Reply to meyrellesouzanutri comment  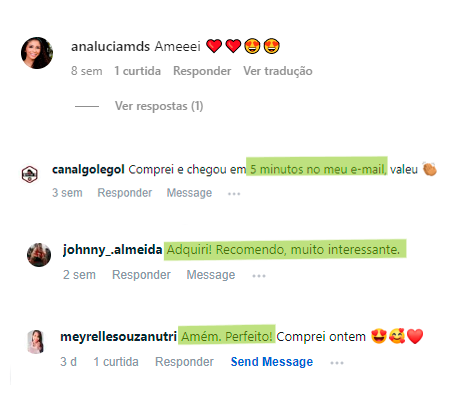click(184, 362)
